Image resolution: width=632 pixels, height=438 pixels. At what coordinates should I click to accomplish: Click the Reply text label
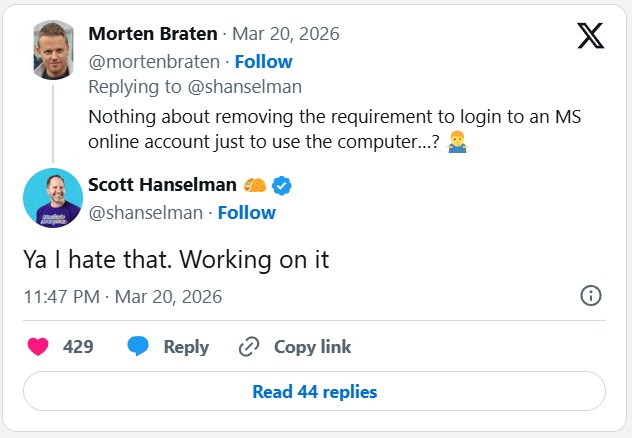(186, 347)
